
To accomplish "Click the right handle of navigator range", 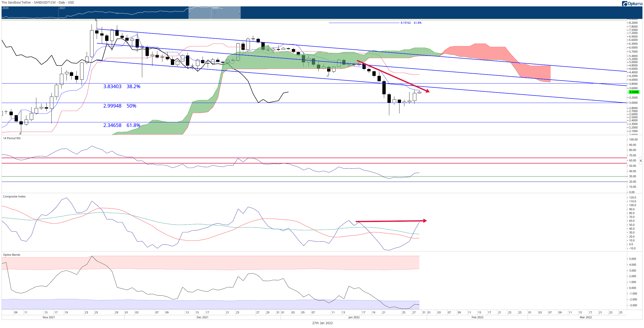I will click(x=239, y=13).
